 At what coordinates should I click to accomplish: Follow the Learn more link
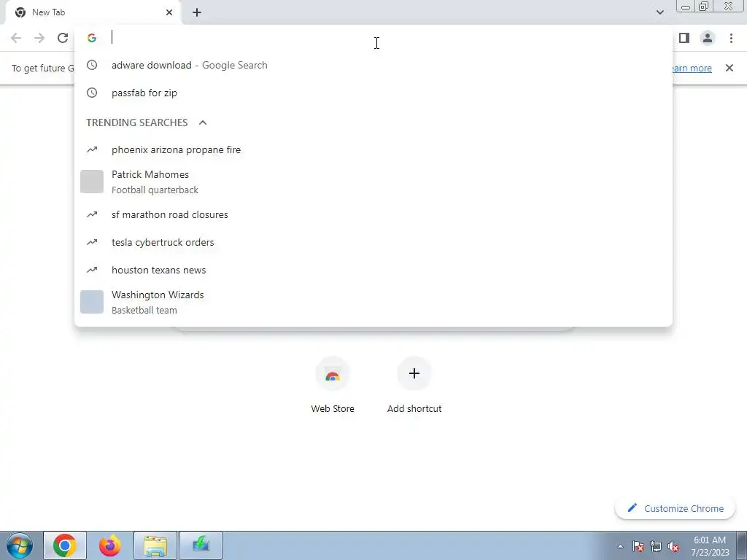tap(692, 68)
